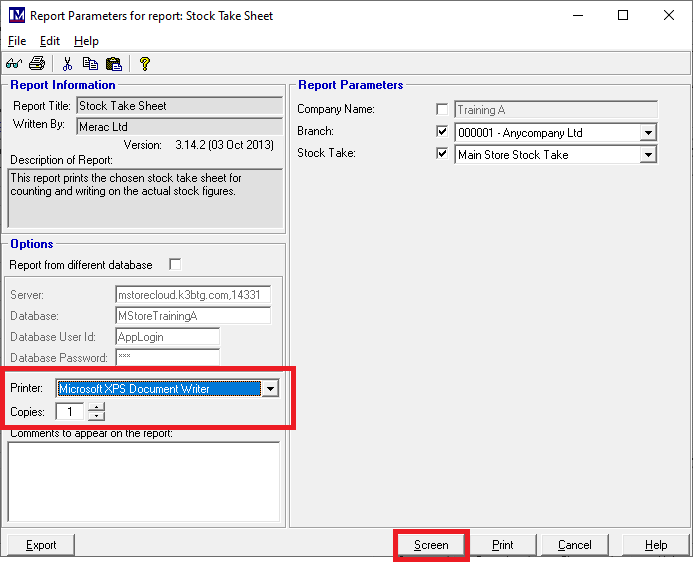Viewport: 699px width, 565px height.
Task: Click the Copy icon in toolbar
Action: (90, 64)
